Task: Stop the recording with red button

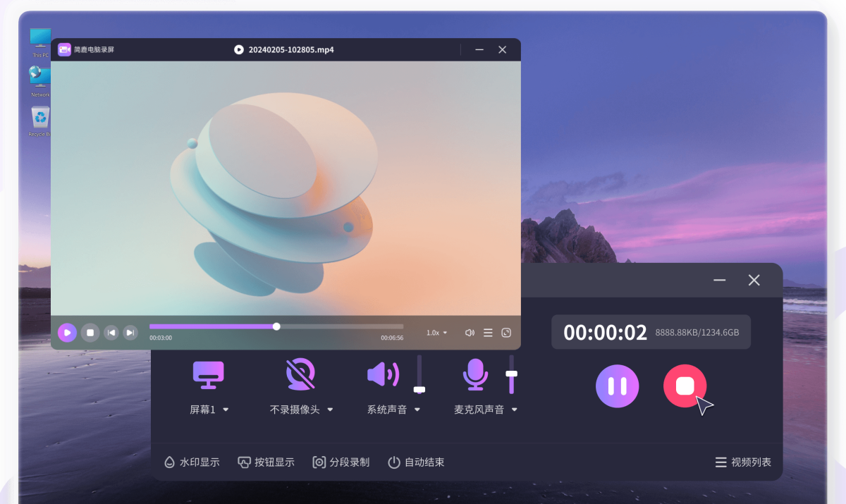Action: [685, 386]
